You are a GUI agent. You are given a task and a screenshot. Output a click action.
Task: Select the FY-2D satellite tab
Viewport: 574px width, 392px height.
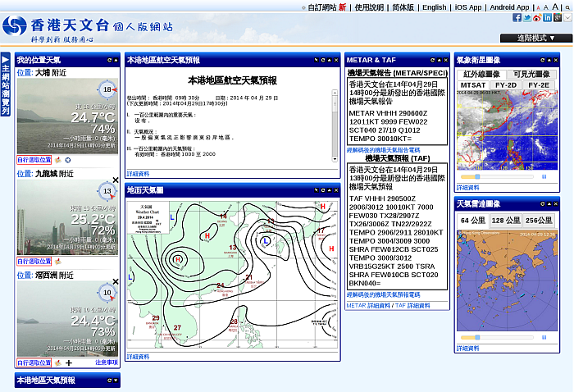506,85
